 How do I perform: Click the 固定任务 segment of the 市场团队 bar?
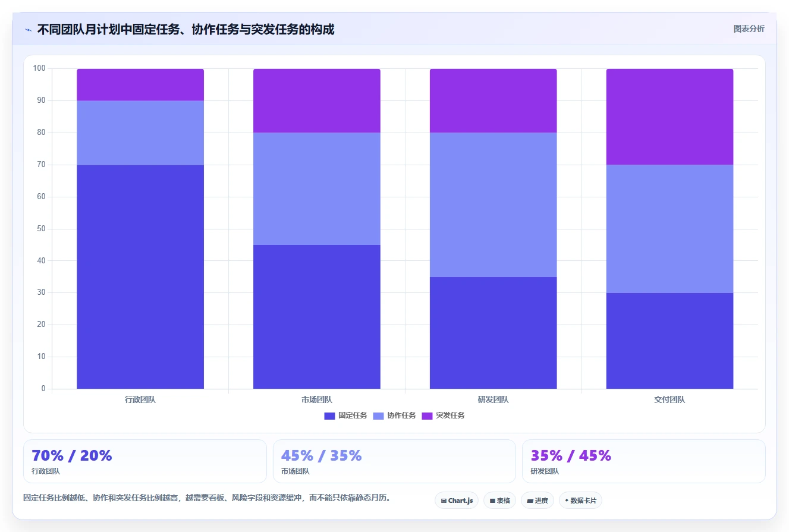[317, 317]
